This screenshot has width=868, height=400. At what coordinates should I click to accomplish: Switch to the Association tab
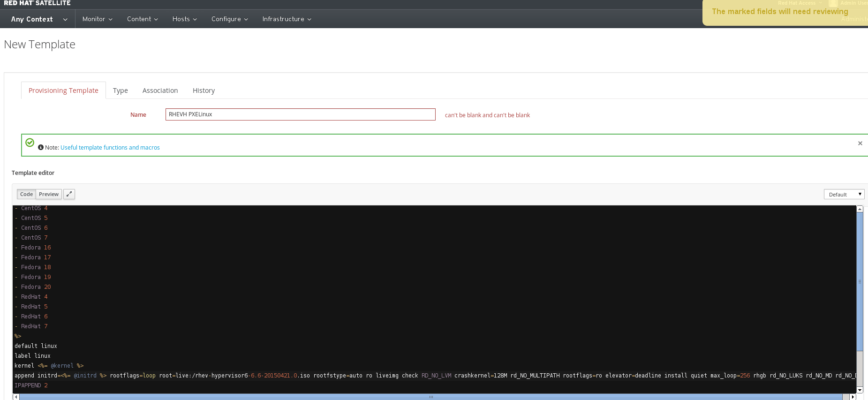point(160,91)
